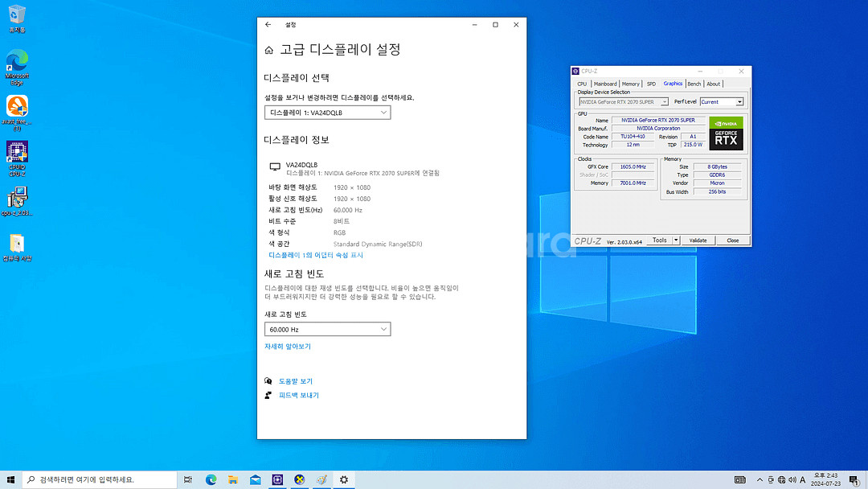Select the cpu-z_2.03 installer desktop icon
The image size is (868, 489).
[x=17, y=201]
